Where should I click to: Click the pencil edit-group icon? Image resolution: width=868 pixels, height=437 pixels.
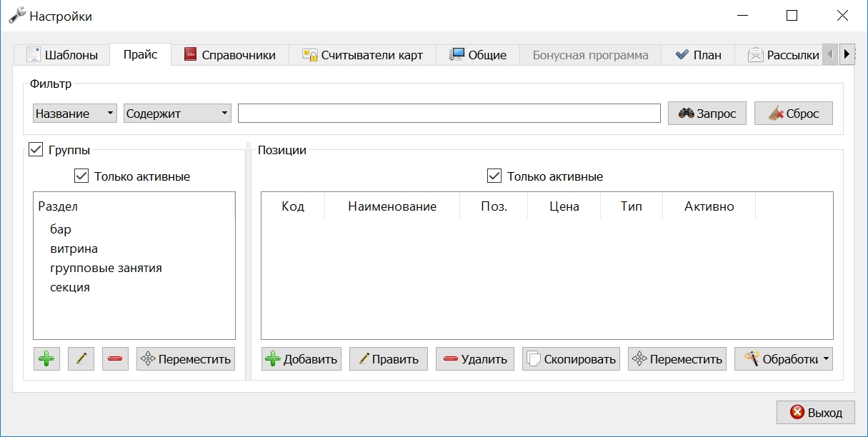click(81, 358)
